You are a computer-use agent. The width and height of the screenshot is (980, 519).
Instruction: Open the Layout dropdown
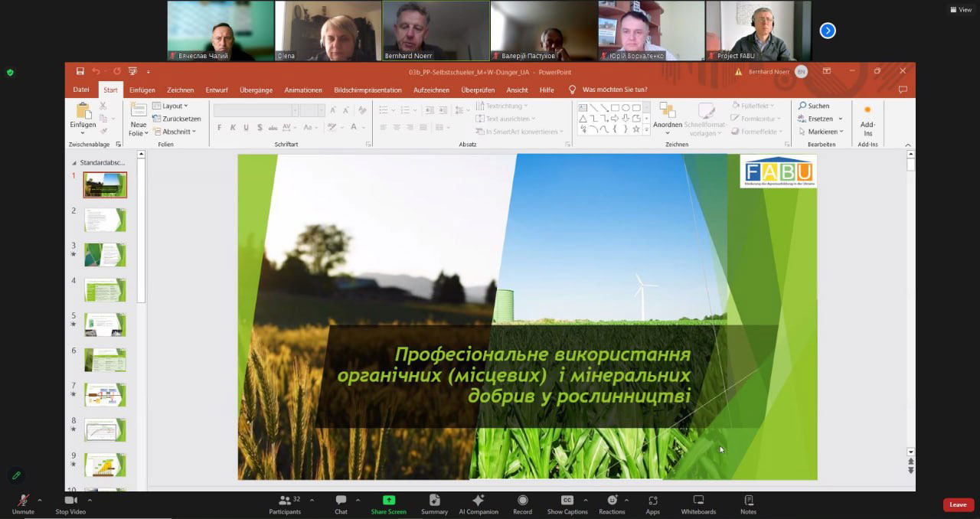(x=170, y=106)
